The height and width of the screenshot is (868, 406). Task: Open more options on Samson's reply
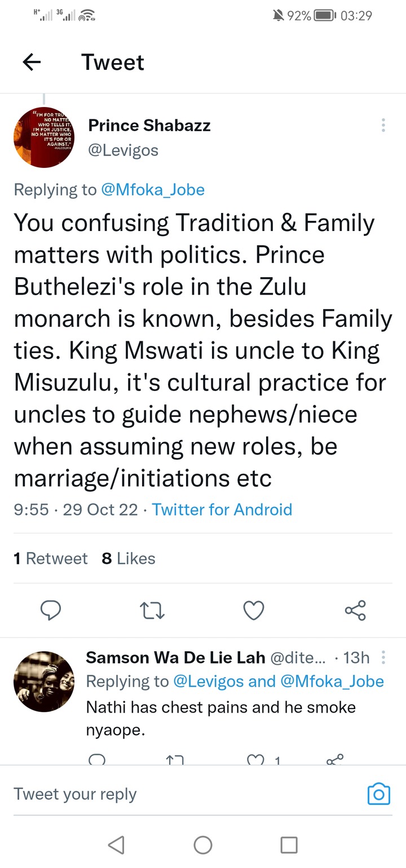383,657
